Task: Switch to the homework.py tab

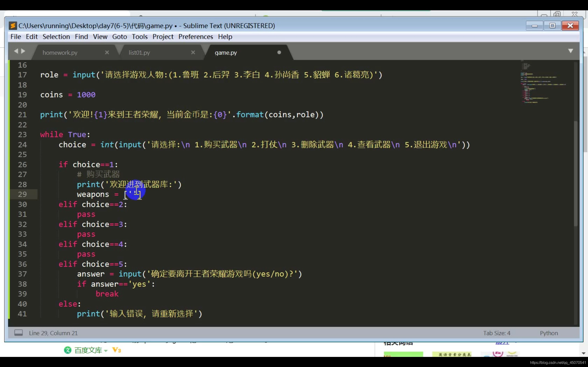Action: [60, 53]
